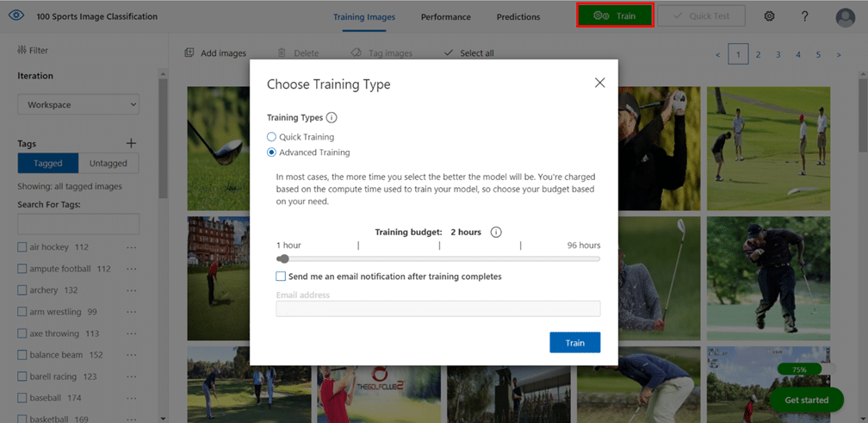This screenshot has width=868, height=423.
Task: Check the axe throwing tag
Action: point(22,333)
